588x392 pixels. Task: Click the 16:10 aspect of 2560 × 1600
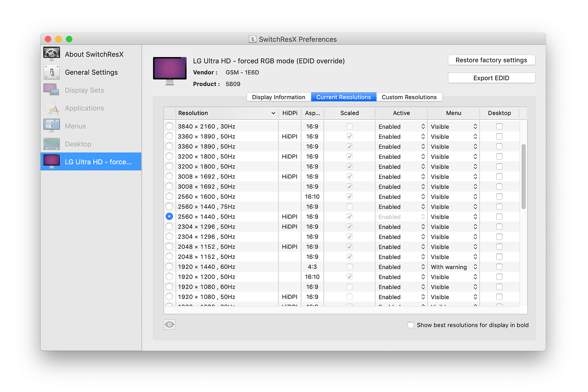tap(312, 197)
